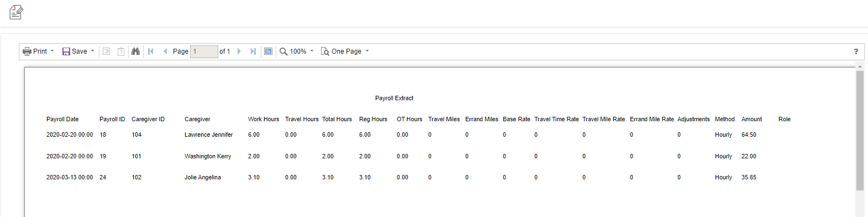Click the Errand Mile Rate column header
Image resolution: width=868 pixels, height=217 pixels.
[652, 119]
